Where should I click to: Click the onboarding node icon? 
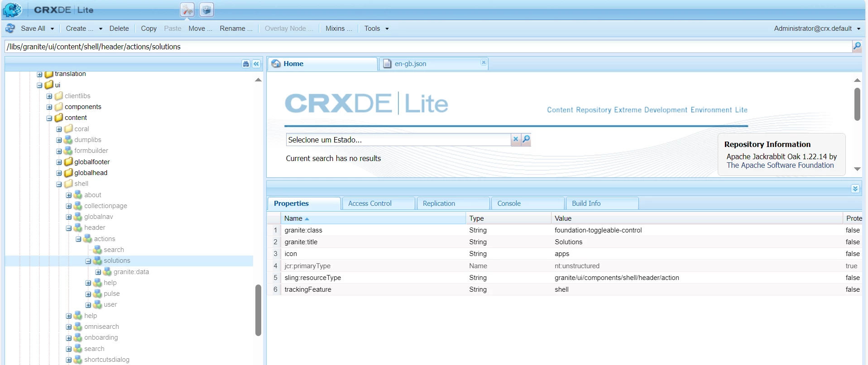pos(78,337)
